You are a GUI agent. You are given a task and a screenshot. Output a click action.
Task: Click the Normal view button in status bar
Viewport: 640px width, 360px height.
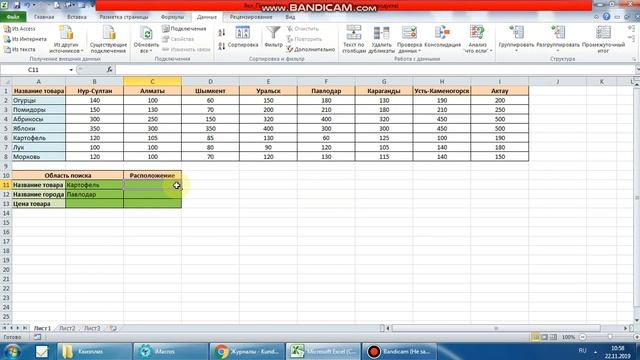coord(535,337)
